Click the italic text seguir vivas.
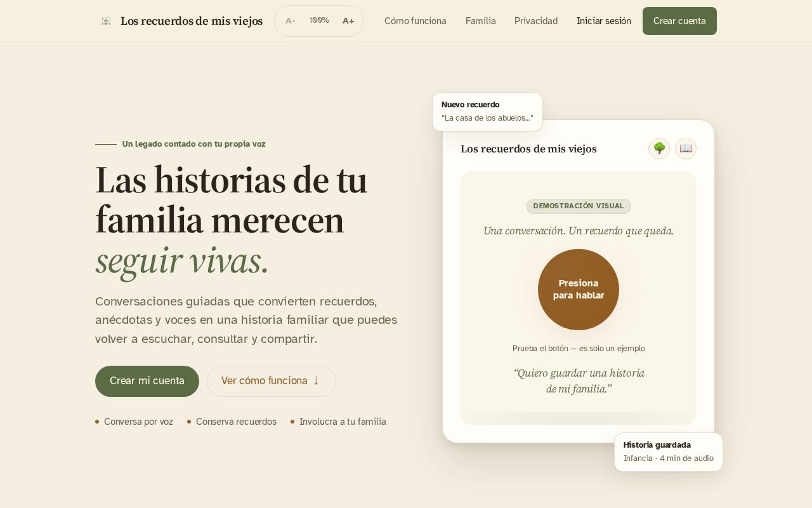Viewport: 812px width, 508px height. 182,260
